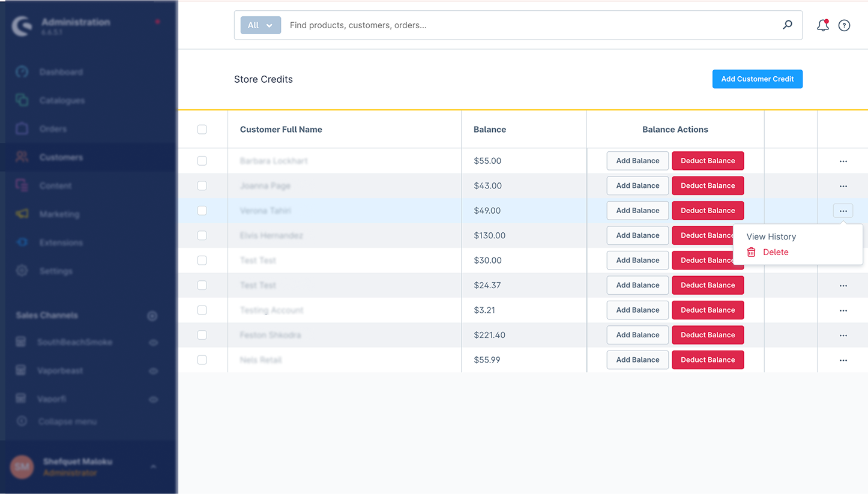Open the Catalogues sidebar icon
This screenshot has width=868, height=494.
22,100
